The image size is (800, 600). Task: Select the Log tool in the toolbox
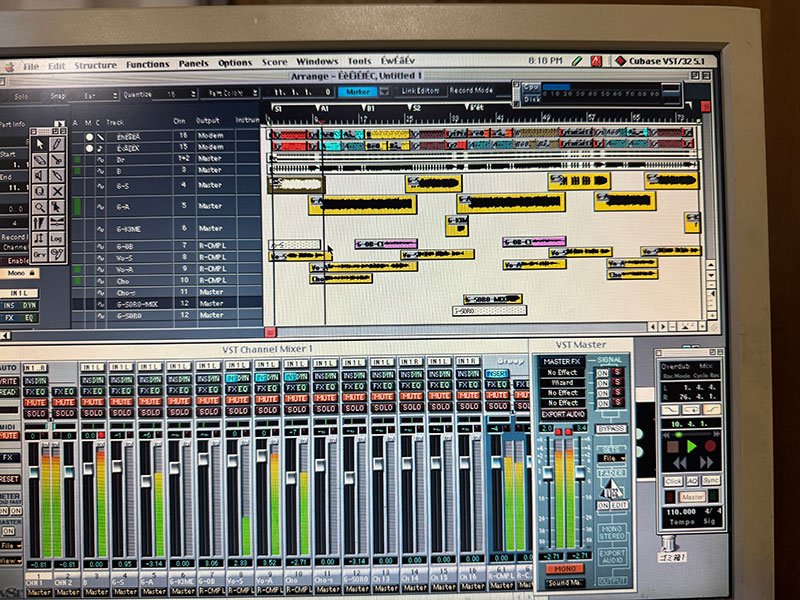click(57, 238)
